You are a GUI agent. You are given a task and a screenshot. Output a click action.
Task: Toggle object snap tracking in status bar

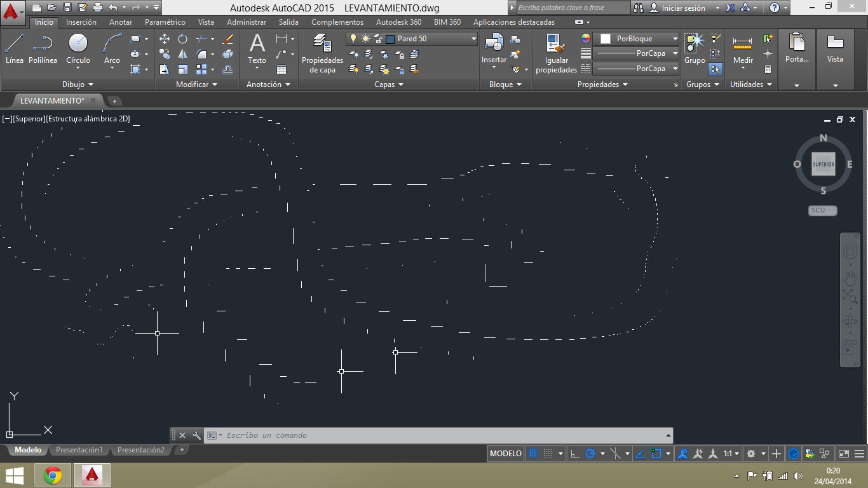tap(641, 454)
